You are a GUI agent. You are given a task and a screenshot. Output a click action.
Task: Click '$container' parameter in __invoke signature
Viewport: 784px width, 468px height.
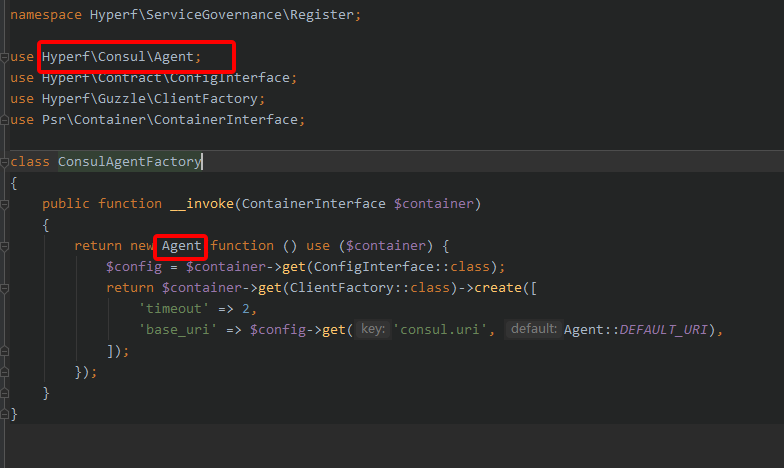tap(434, 204)
